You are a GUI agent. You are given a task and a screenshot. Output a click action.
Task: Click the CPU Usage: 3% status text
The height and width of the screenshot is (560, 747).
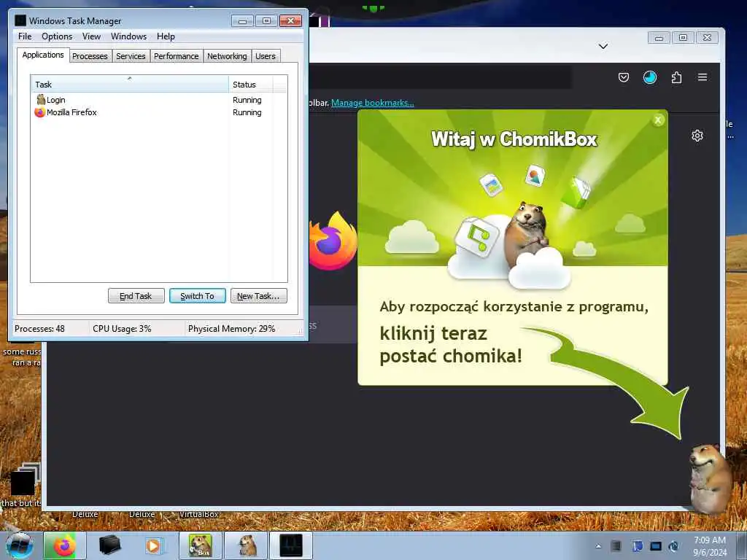[x=122, y=329]
